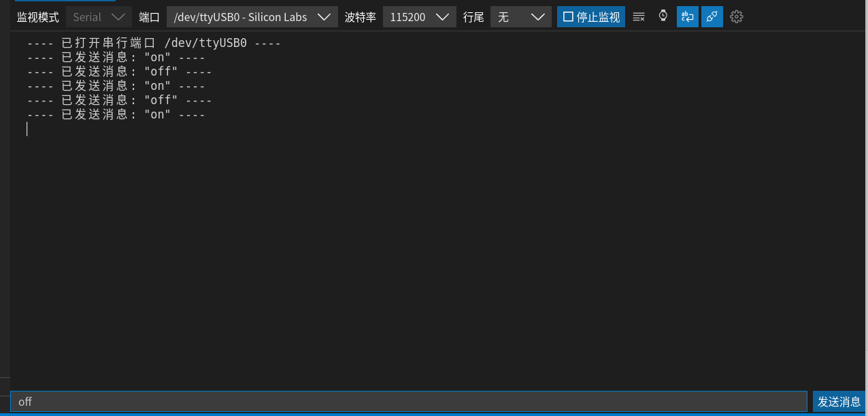
Task: Toggle the word wrap icon
Action: coord(687,17)
